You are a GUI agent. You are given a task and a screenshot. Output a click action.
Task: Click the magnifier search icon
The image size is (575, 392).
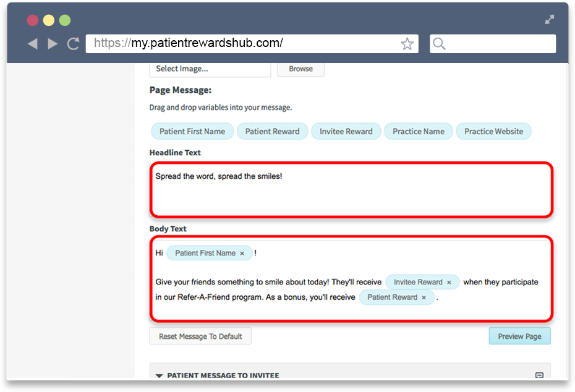pos(439,44)
